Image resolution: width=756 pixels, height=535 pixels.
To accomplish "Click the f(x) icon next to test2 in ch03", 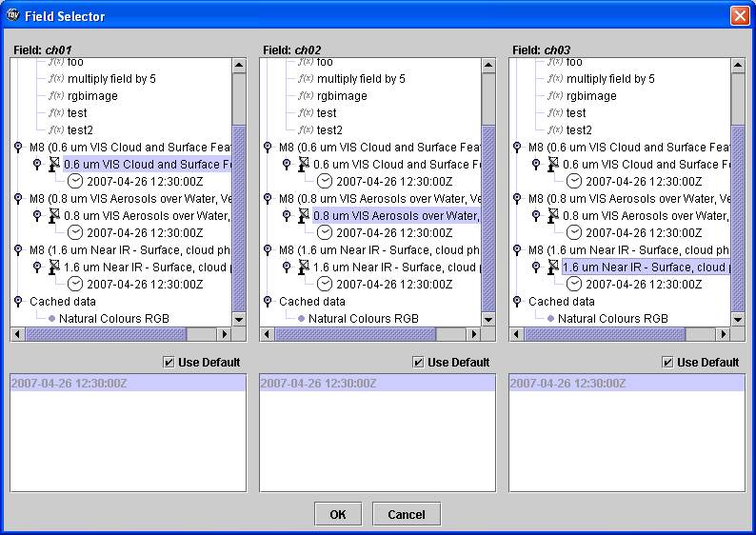I will tap(555, 129).
